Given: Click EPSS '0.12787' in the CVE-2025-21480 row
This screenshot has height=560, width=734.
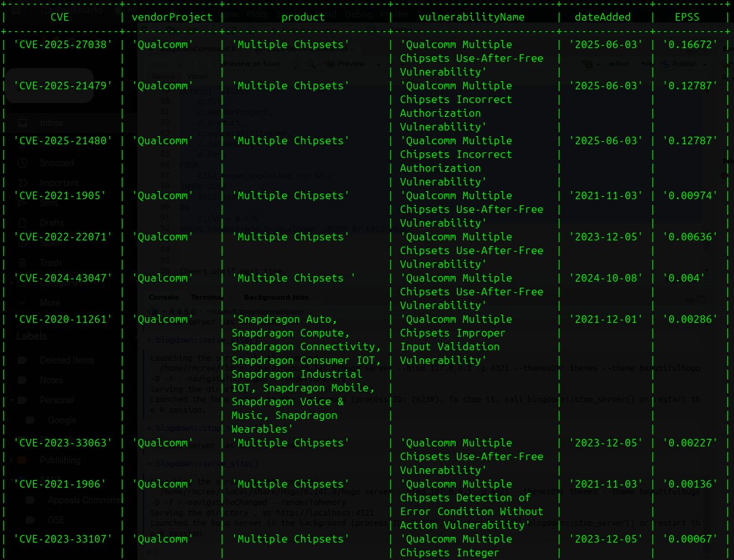Looking at the screenshot, I should coord(690,140).
